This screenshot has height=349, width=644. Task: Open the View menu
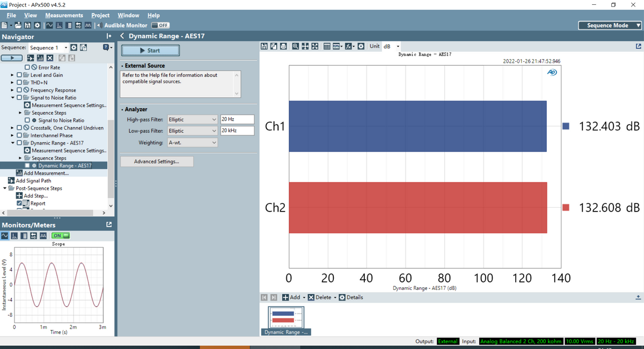[31, 15]
